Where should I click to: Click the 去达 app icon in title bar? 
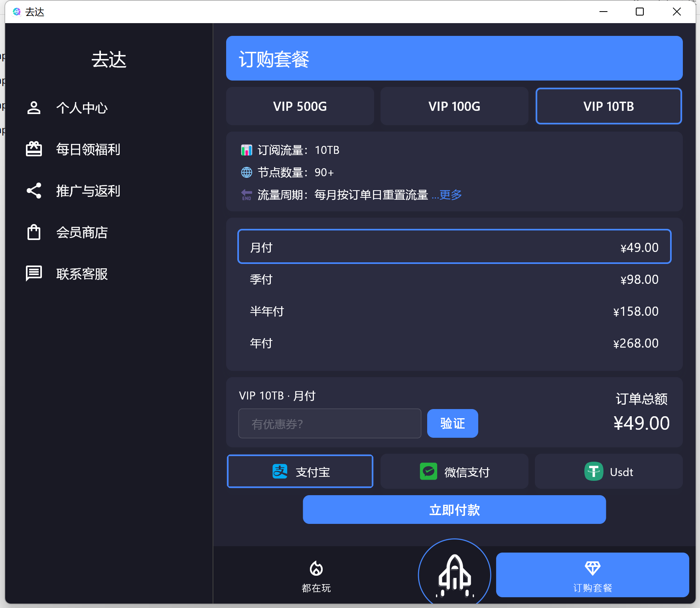[17, 12]
